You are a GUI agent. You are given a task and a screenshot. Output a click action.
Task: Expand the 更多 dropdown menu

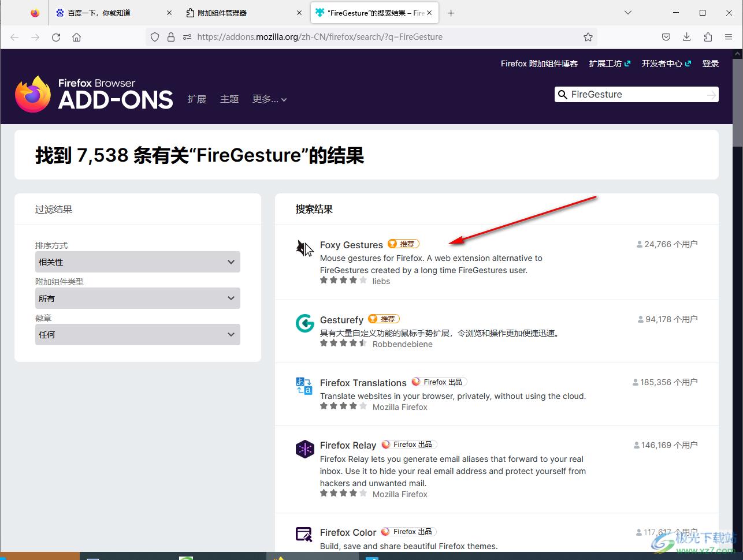[270, 99]
